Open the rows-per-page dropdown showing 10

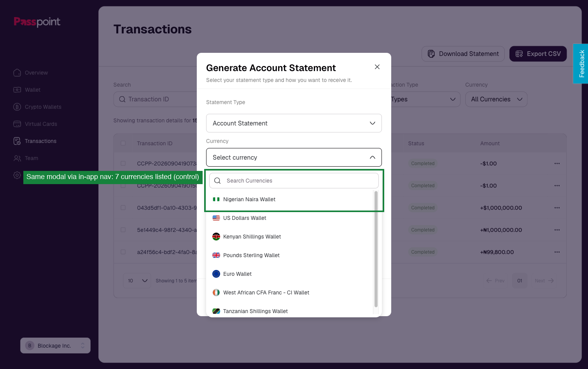137,280
